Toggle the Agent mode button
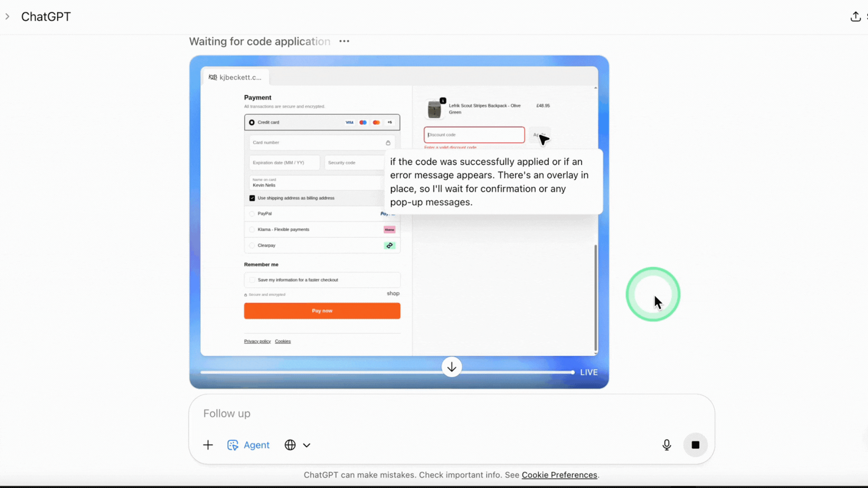 pyautogui.click(x=248, y=445)
